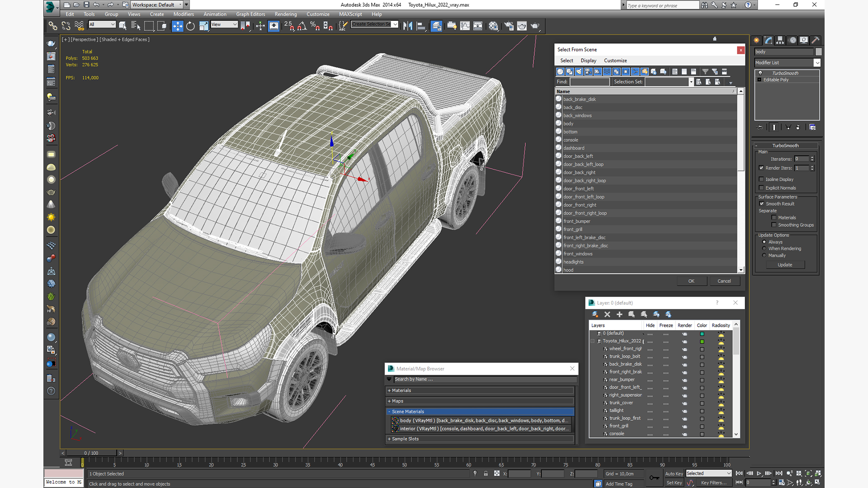Open MAXScript menu
This screenshot has width=868, height=488.
pos(350,14)
